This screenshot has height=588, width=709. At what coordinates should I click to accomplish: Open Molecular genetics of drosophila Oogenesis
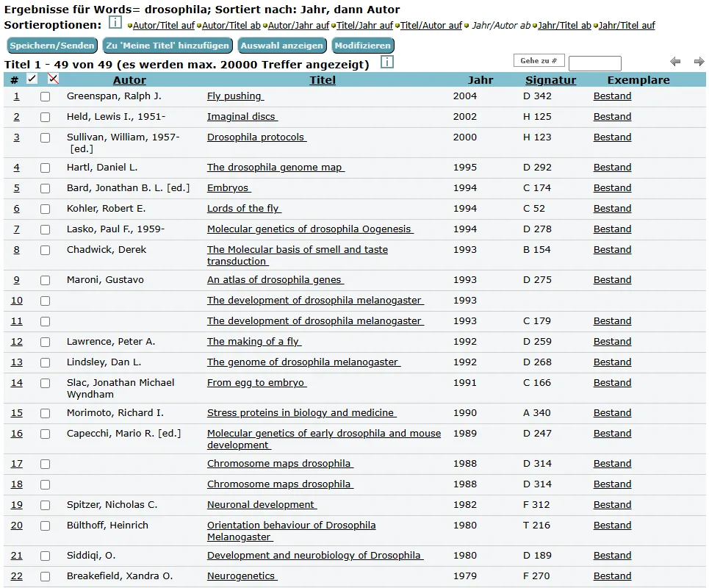(x=310, y=229)
